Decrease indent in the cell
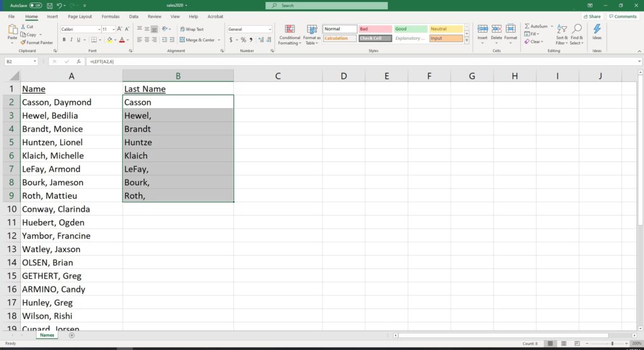 (x=164, y=40)
